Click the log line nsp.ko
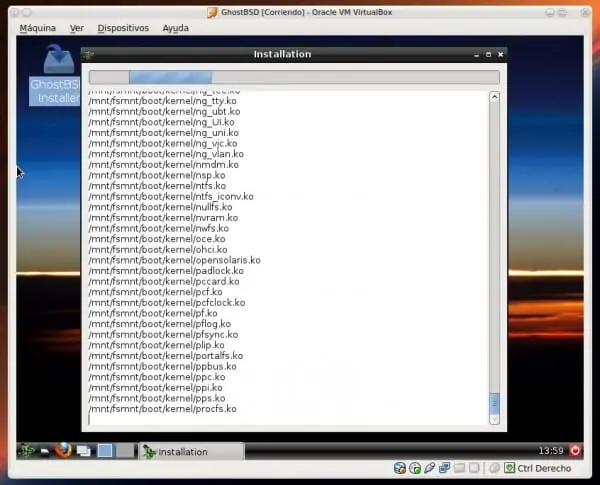This screenshot has height=485, width=600. point(157,175)
